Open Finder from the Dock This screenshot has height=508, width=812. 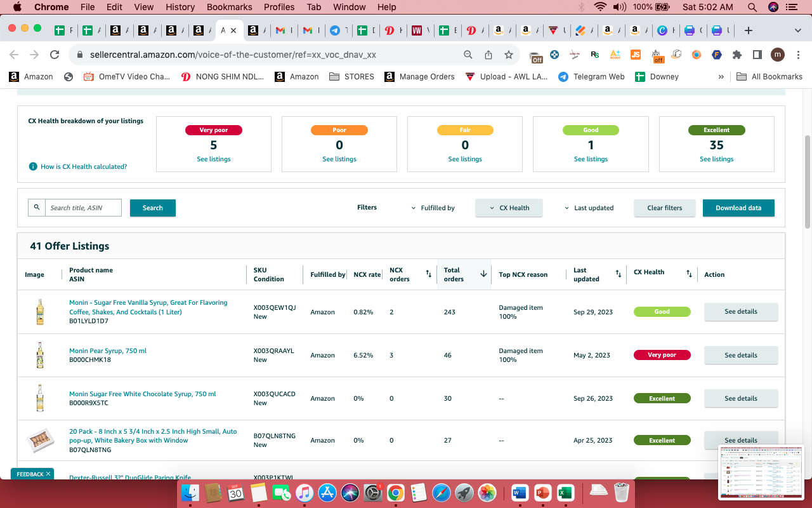pyautogui.click(x=190, y=492)
